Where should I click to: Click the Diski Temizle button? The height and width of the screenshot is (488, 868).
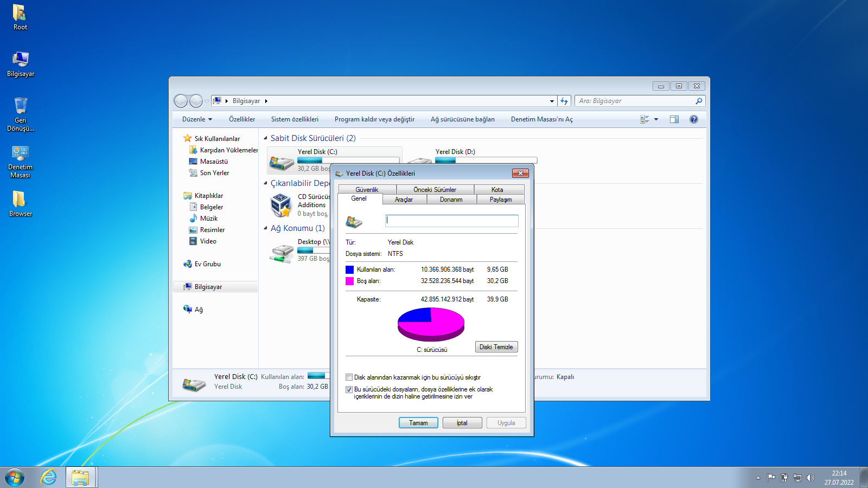496,347
